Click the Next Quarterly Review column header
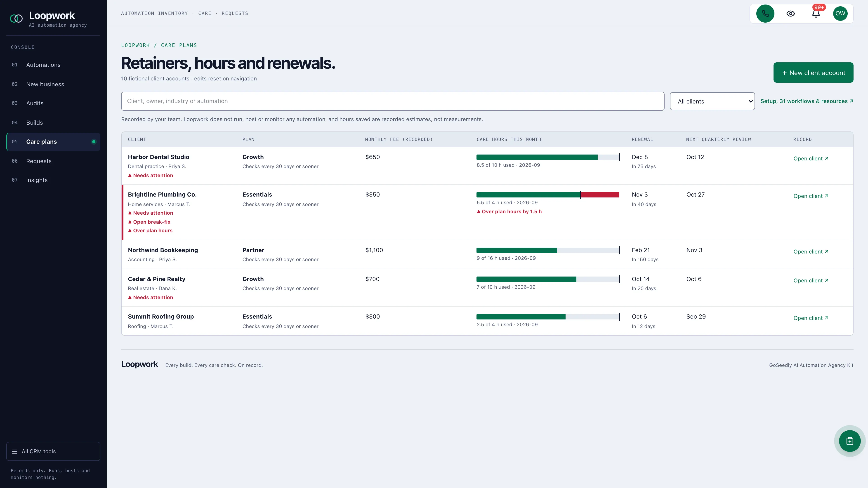This screenshot has width=868, height=488. click(x=718, y=139)
